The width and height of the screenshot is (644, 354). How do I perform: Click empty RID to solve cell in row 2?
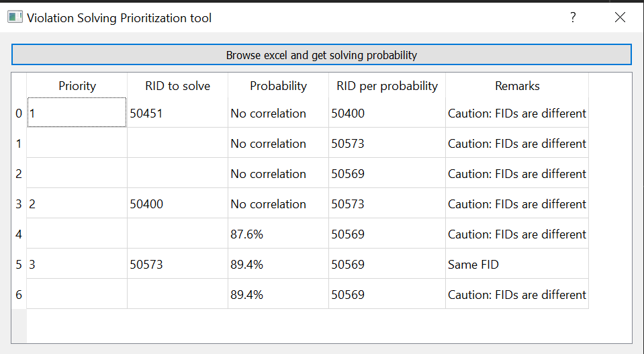click(x=177, y=173)
